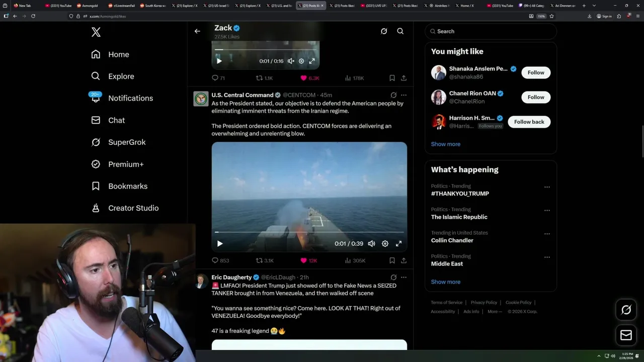This screenshot has width=644, height=362.
Task: Show more suggested accounts to follow
Action: point(445,144)
